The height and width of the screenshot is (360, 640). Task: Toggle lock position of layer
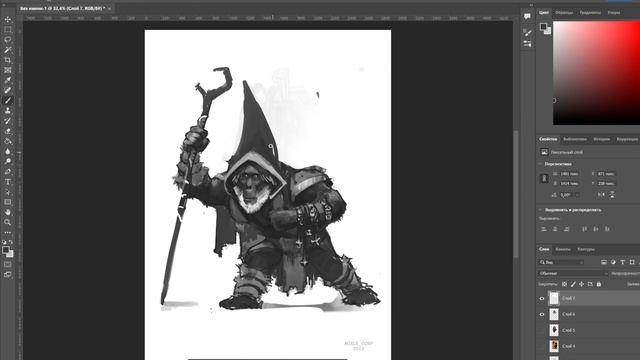point(581,284)
